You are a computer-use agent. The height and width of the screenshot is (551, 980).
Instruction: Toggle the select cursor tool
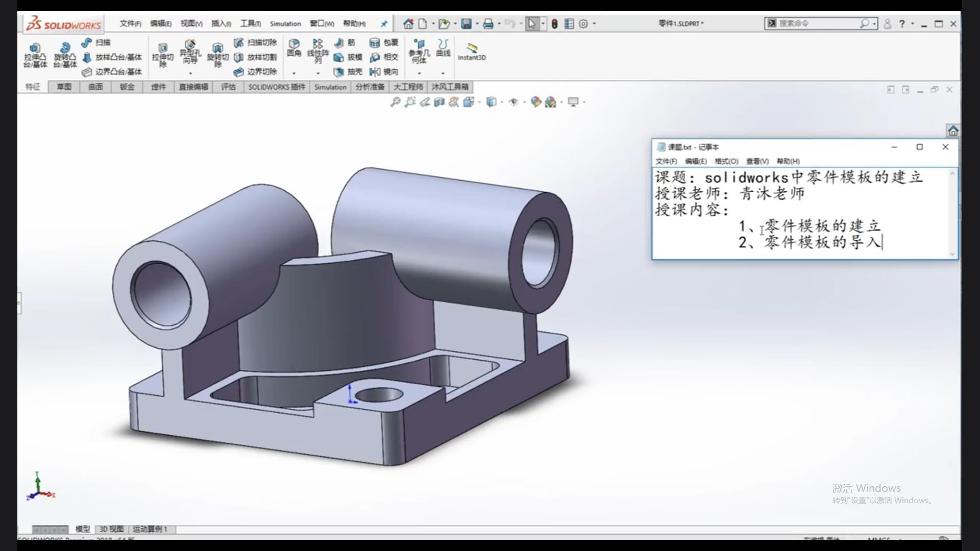point(532,23)
